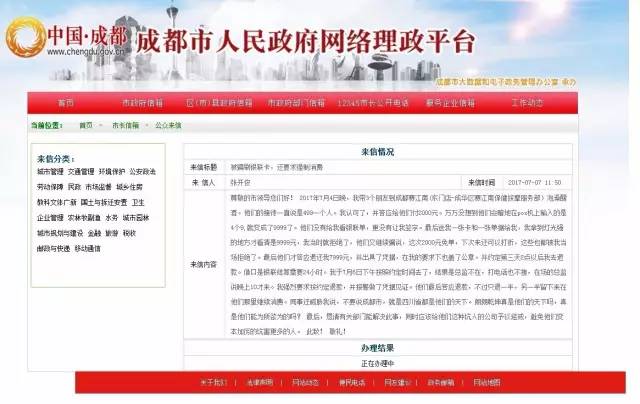This screenshot has height=404, width=640.
Task: Open 关于我们 link in the footer
Action: pyautogui.click(x=213, y=382)
